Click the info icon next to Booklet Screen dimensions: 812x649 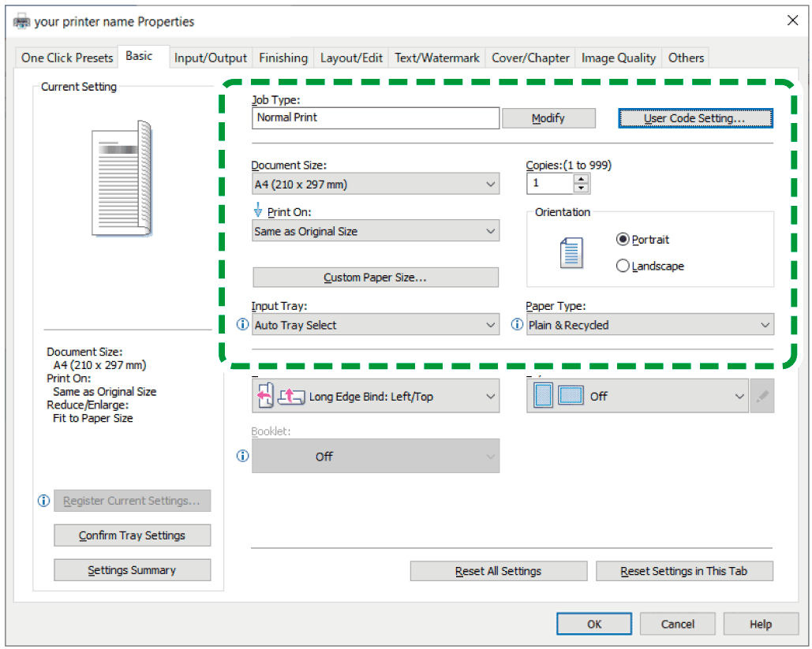pos(243,456)
